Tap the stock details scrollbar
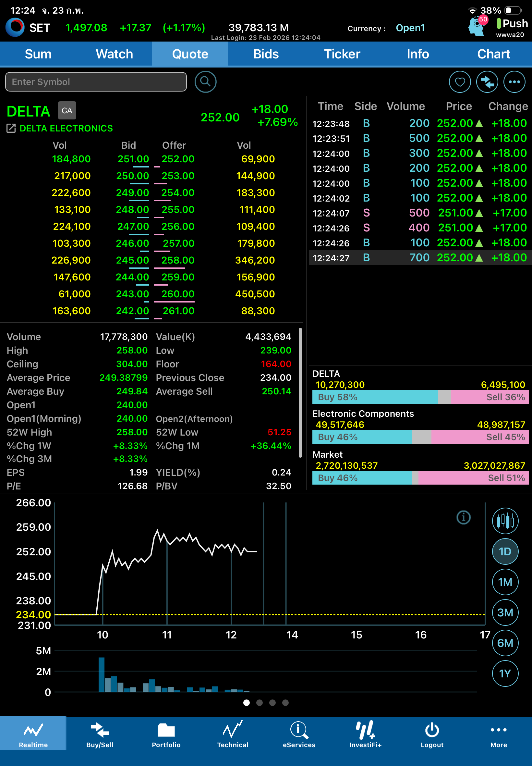The image size is (532, 766). 300,392
